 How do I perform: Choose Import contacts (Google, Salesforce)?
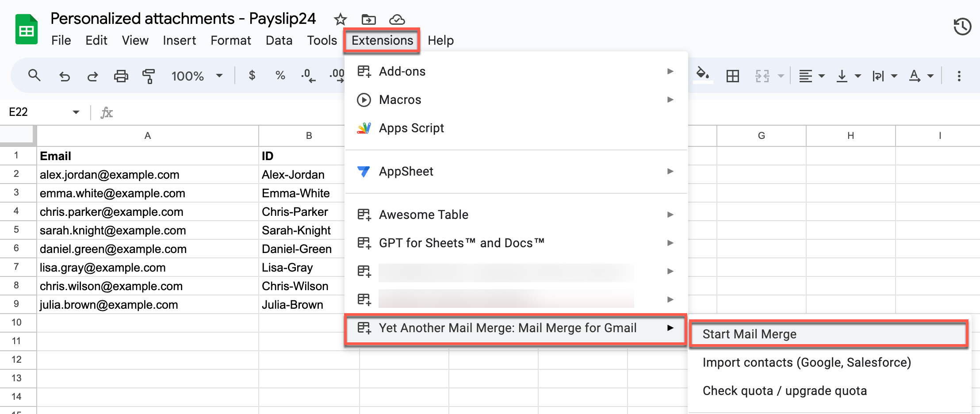(x=807, y=363)
